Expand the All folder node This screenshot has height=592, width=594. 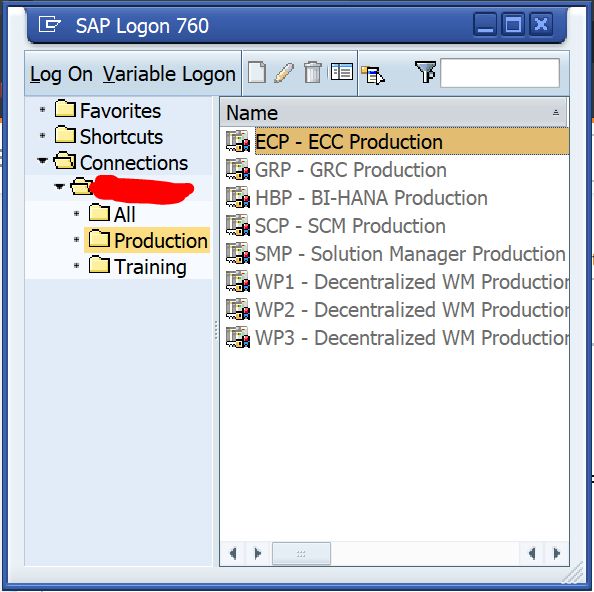[77, 214]
